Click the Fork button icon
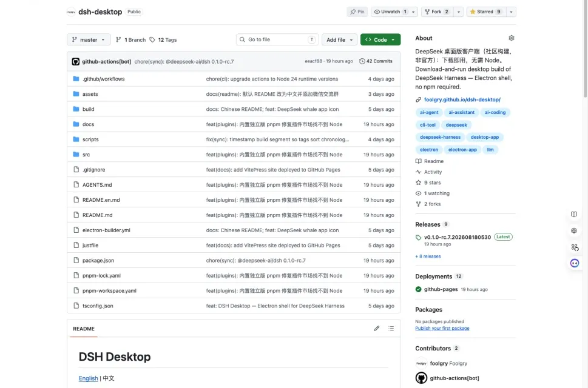 pyautogui.click(x=427, y=12)
